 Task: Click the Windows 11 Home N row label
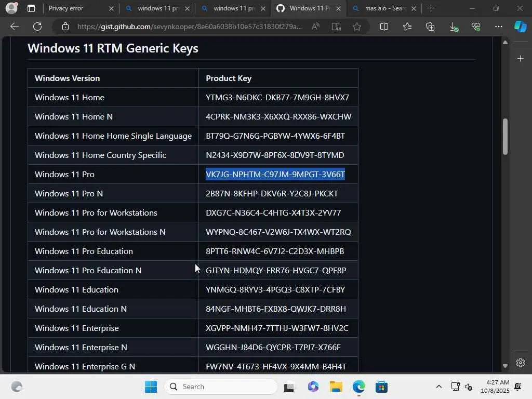[74, 117]
